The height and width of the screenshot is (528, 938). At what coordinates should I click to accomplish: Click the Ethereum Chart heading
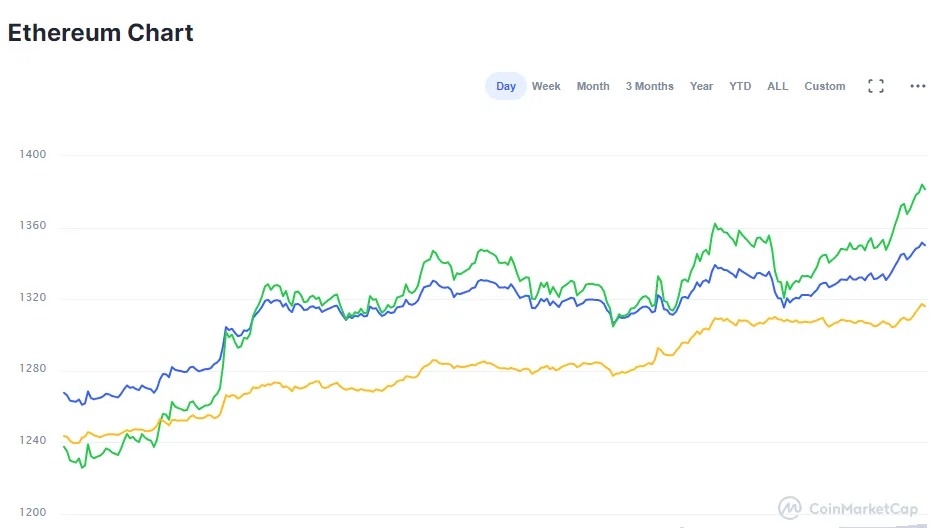(101, 32)
